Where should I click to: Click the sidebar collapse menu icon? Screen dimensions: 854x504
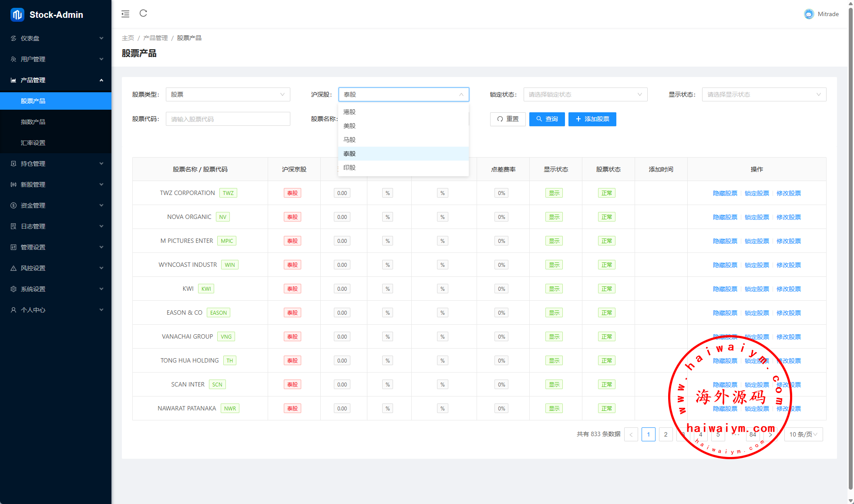tap(125, 14)
